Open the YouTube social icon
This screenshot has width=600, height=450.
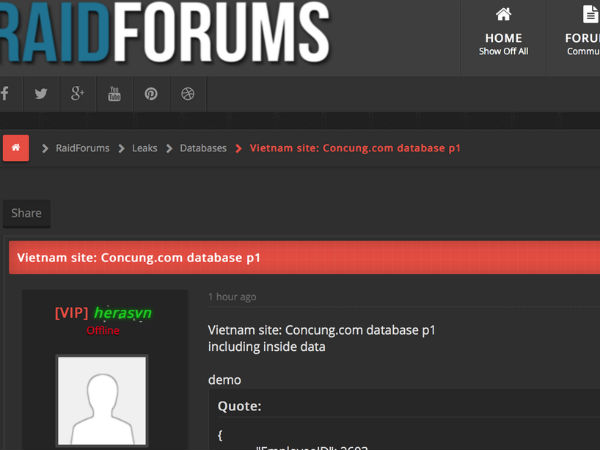coord(114,94)
